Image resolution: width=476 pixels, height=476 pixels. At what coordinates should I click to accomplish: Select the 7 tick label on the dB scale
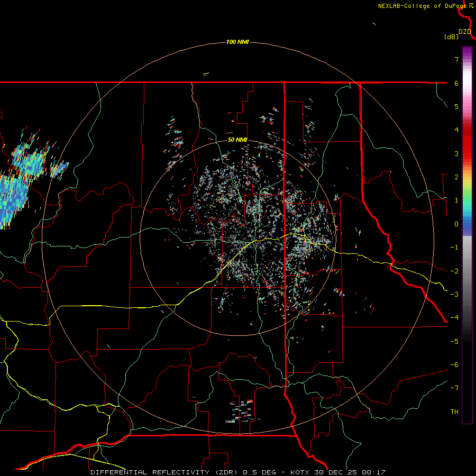(x=456, y=59)
